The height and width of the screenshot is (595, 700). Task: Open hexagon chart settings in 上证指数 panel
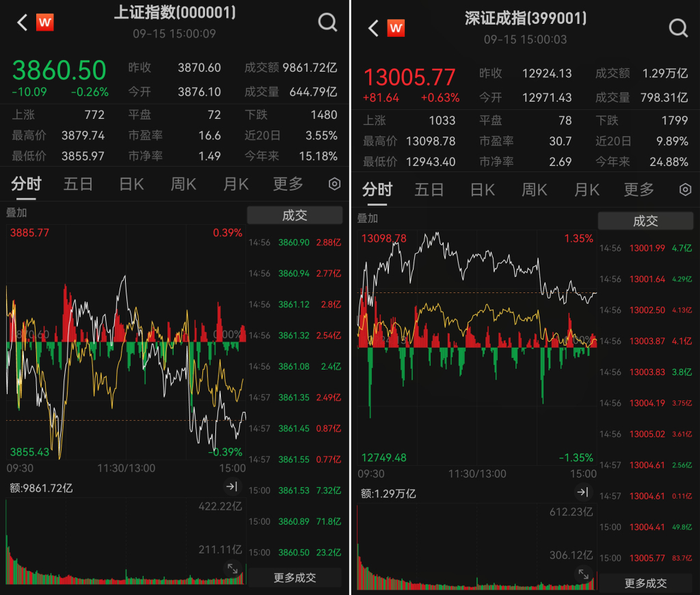click(x=334, y=184)
